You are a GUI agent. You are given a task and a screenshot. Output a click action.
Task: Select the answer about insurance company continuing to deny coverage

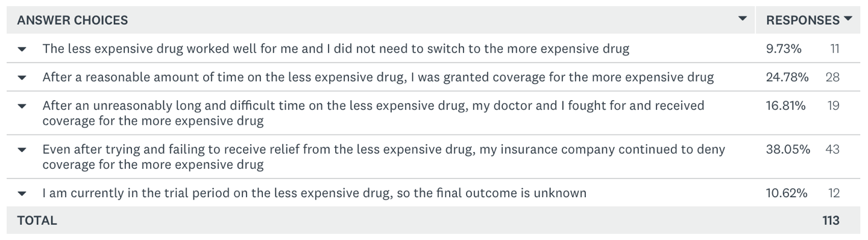point(384,156)
